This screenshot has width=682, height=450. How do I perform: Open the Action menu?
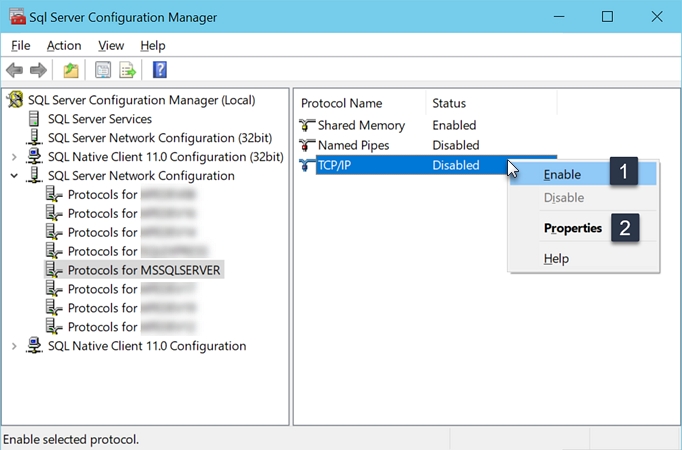[64, 46]
